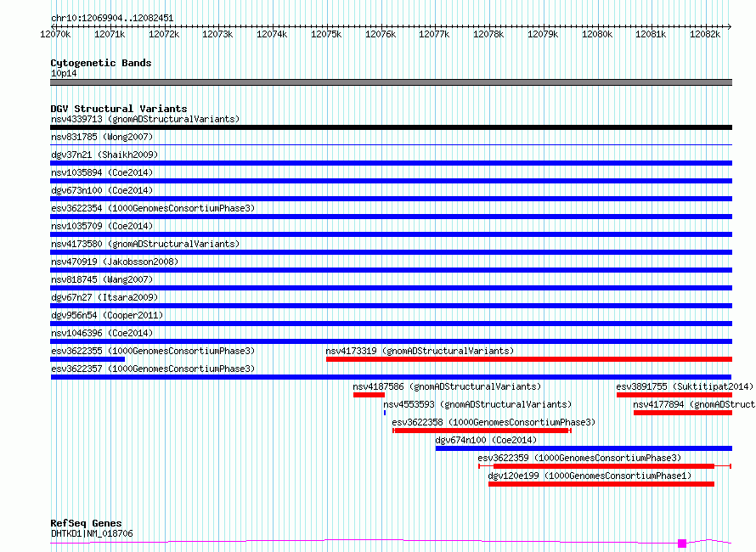Click nsv4173580 gnomADStructuralVariants label
Screen dimensions: 756x552
145,244
